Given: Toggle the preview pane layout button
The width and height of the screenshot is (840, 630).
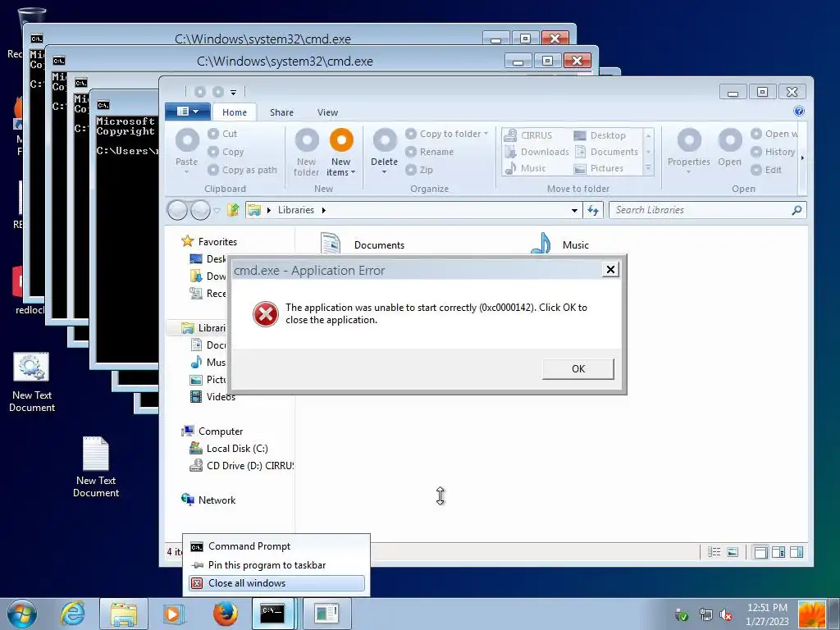Looking at the screenshot, I should click(x=778, y=552).
